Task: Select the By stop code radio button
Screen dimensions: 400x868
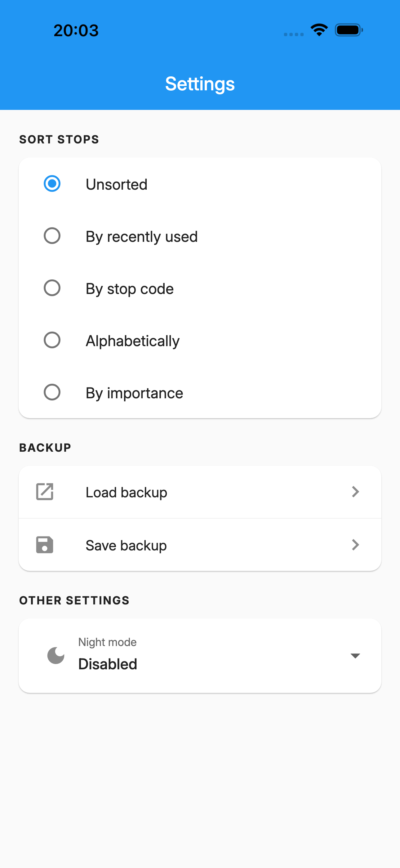Action: (x=52, y=288)
